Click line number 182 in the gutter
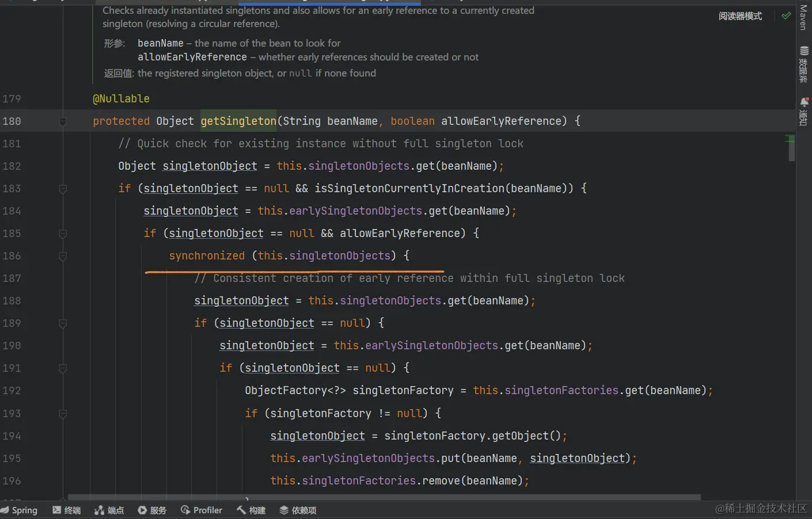The height and width of the screenshot is (519, 812). [x=12, y=166]
